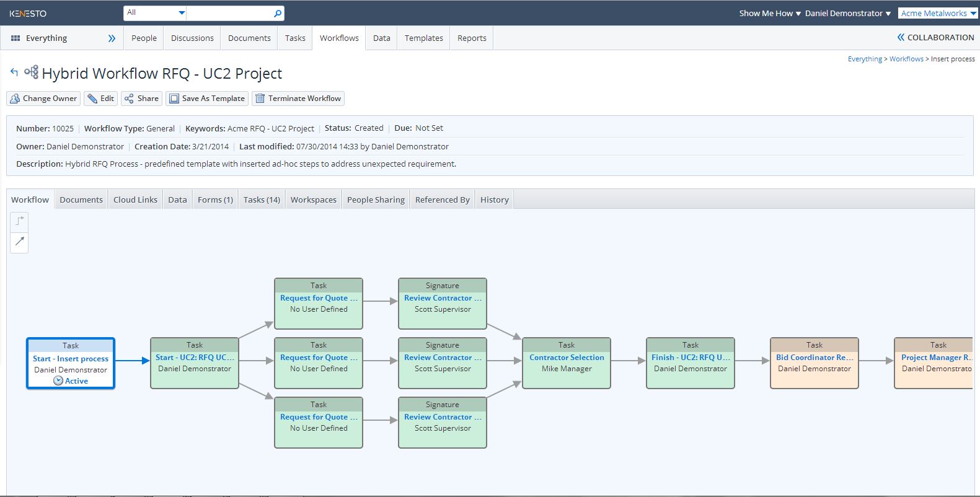
Task: Click the bottom Review Contractor signature link
Action: tap(443, 417)
